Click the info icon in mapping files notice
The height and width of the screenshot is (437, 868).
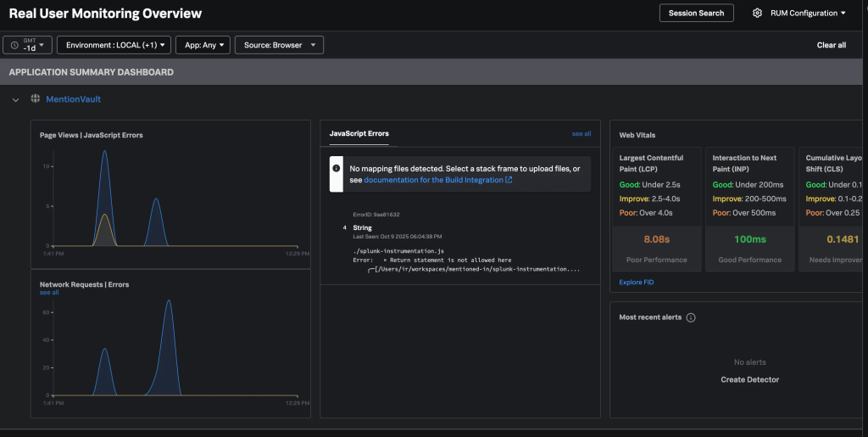point(337,169)
